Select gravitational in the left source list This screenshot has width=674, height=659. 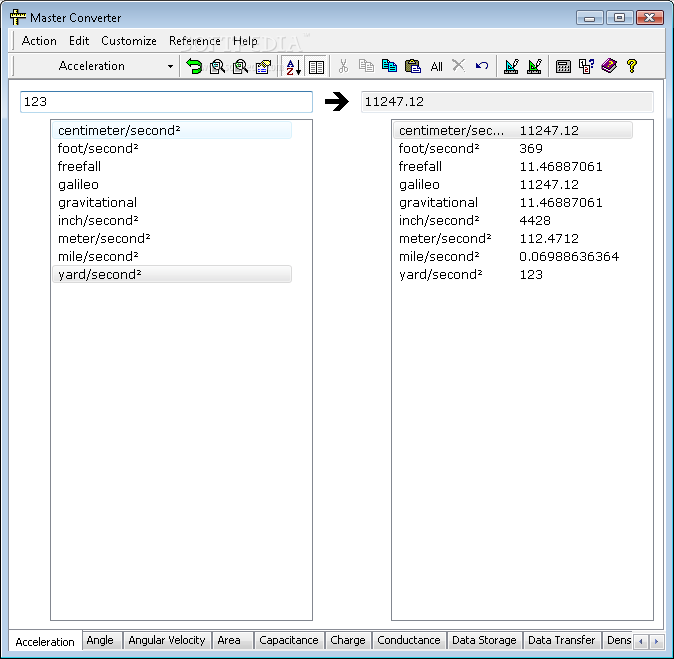[172, 202]
